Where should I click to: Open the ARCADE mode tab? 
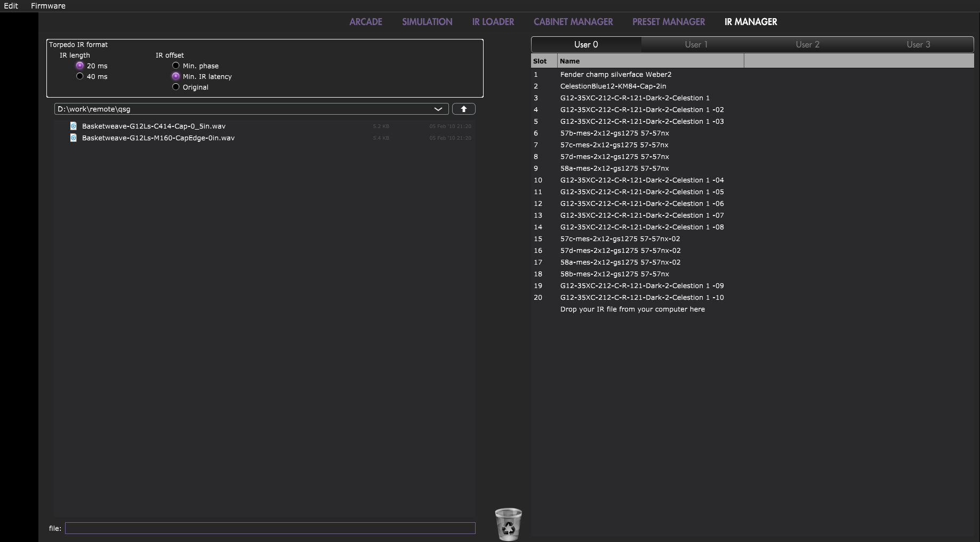coord(366,22)
